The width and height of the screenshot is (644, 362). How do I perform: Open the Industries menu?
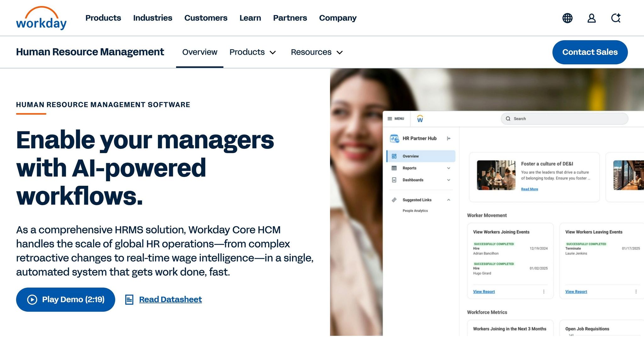(x=153, y=18)
